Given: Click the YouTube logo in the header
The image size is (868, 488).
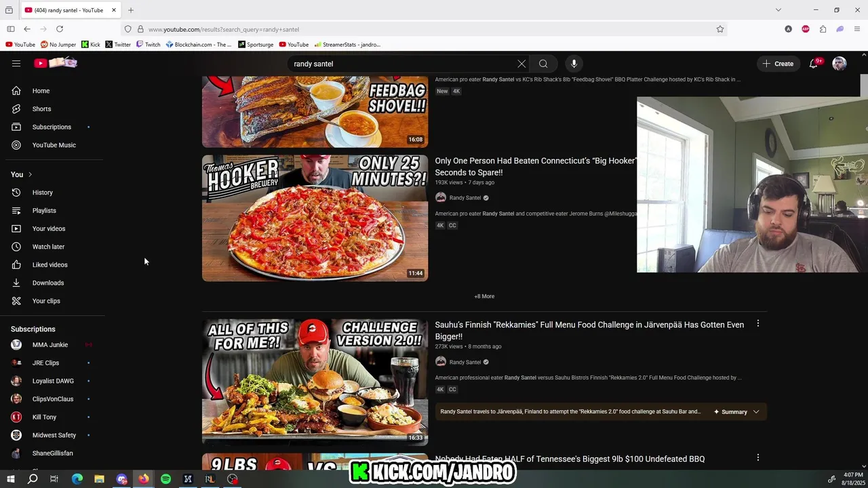Looking at the screenshot, I should 56,63.
